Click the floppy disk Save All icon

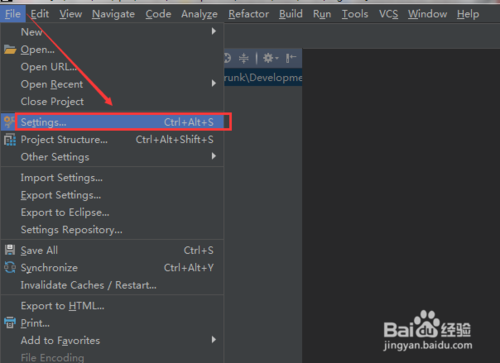pyautogui.click(x=10, y=250)
